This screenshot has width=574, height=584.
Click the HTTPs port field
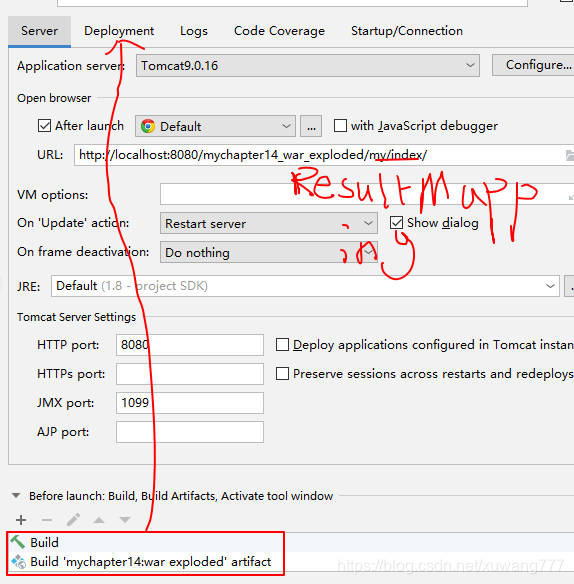tap(190, 374)
